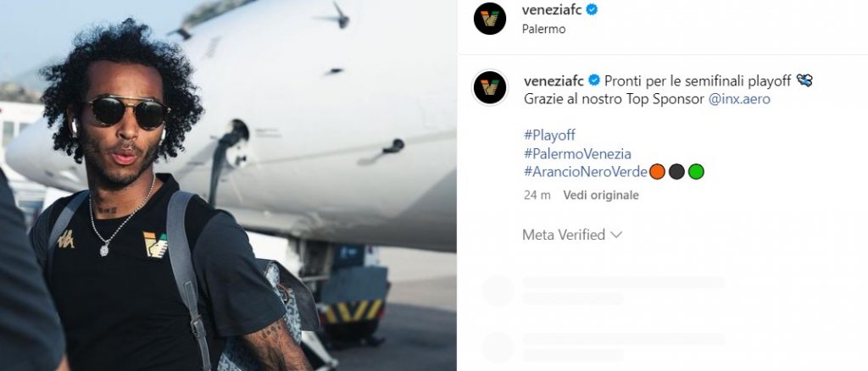This screenshot has height=371, width=868.
Task: Click the 24 m post timestamp
Action: pos(537,195)
